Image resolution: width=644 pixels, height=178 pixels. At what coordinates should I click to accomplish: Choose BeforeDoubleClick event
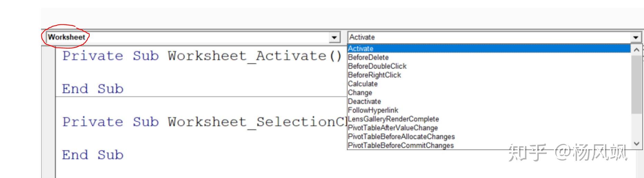point(377,66)
